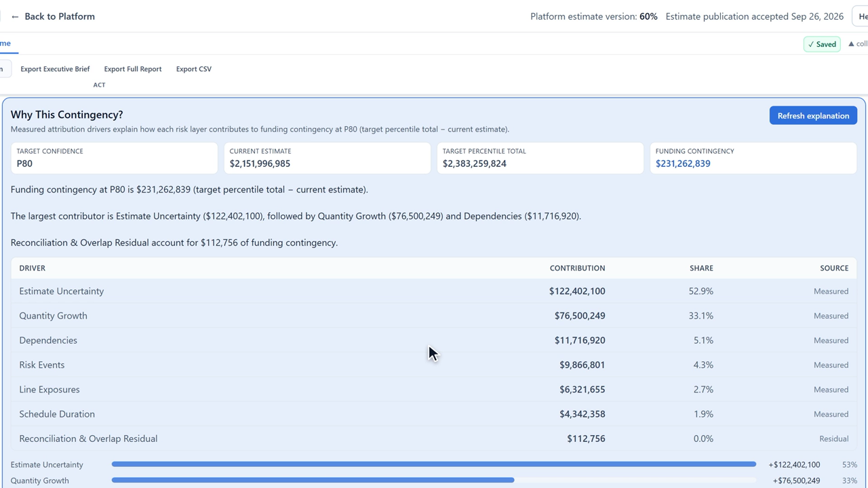Go back using the Back to Platform link
The height and width of the screenshot is (488, 868).
click(x=53, y=16)
